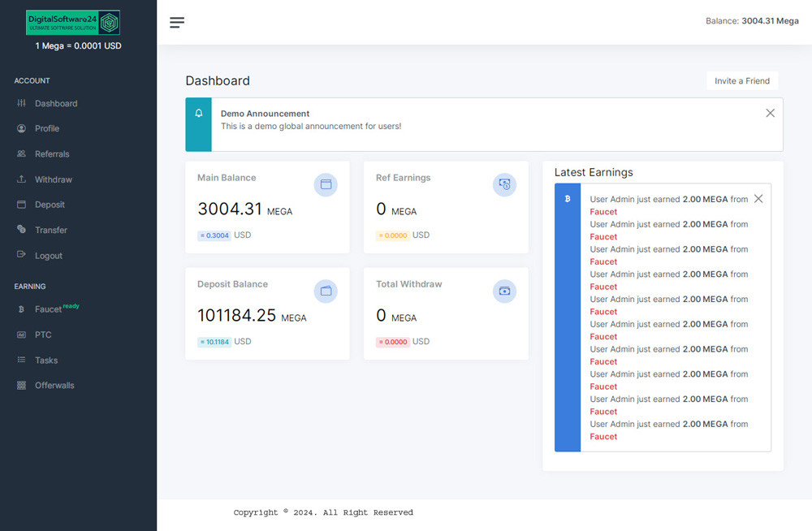Toggle the hamburger sidebar menu

[x=177, y=23]
